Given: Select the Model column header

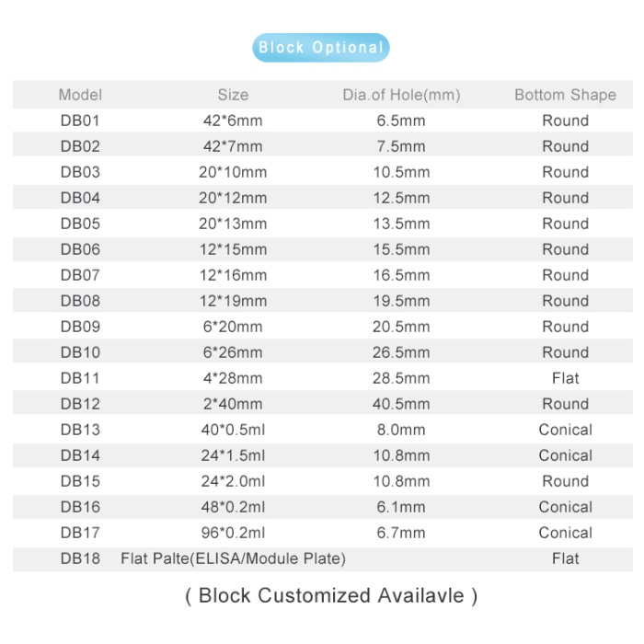Looking at the screenshot, I should click(80, 95).
